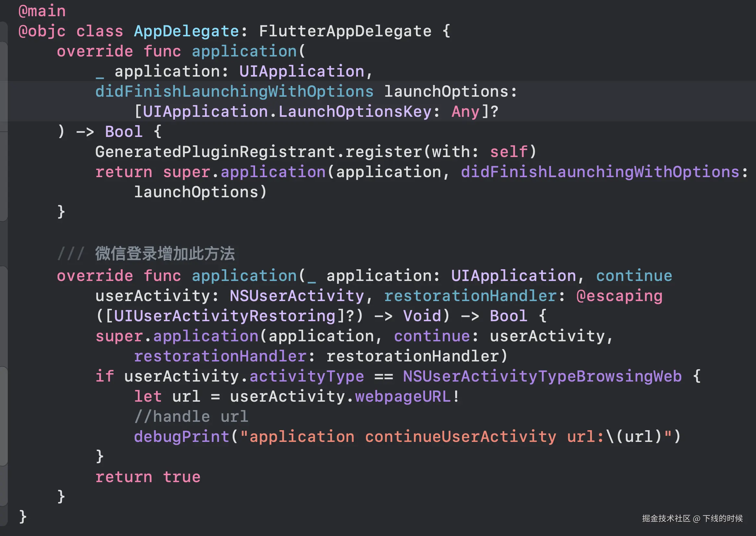Click the webpageURL property
Screen dimensions: 756x536
pos(403,396)
